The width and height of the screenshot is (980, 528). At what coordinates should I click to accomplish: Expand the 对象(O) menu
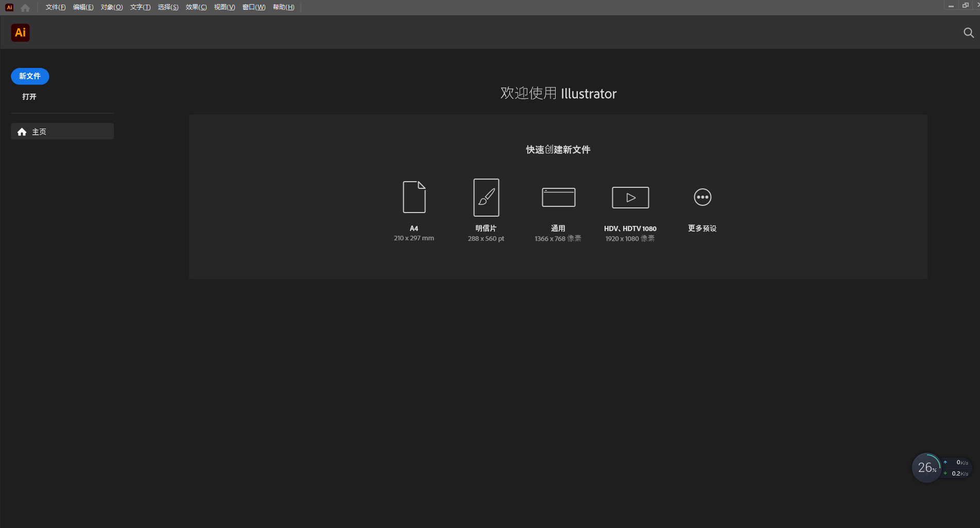112,7
